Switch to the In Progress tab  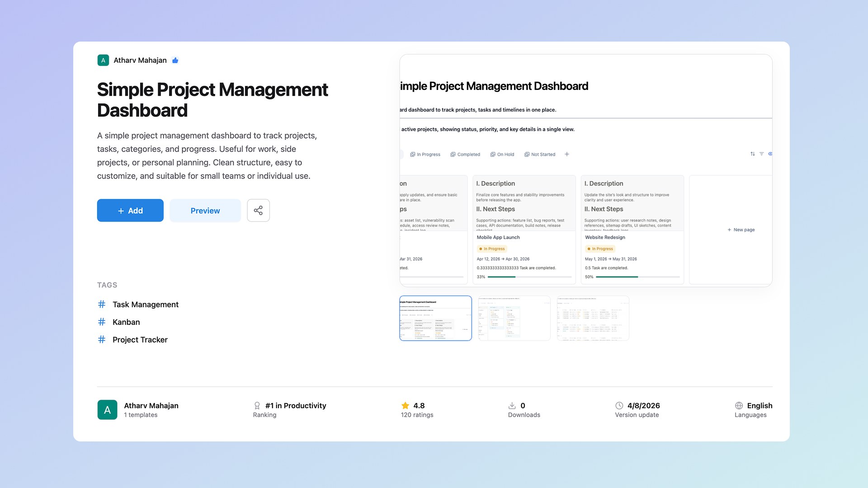click(425, 155)
